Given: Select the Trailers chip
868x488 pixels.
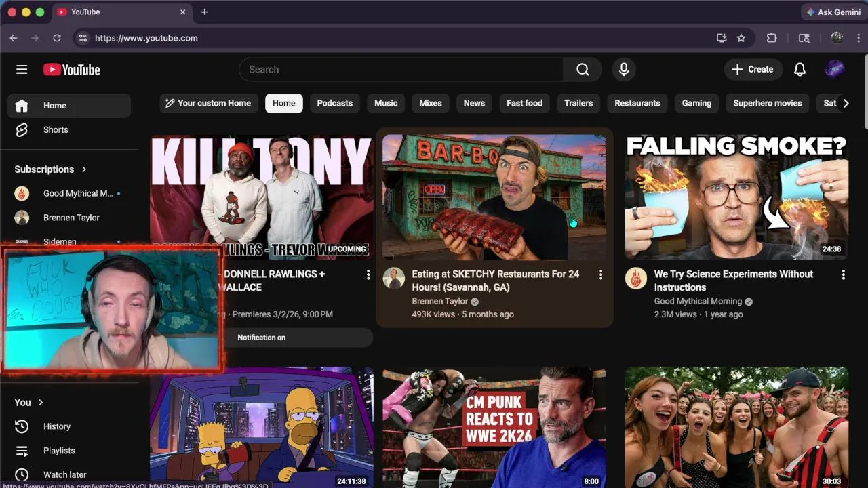Looking at the screenshot, I should click(x=578, y=103).
